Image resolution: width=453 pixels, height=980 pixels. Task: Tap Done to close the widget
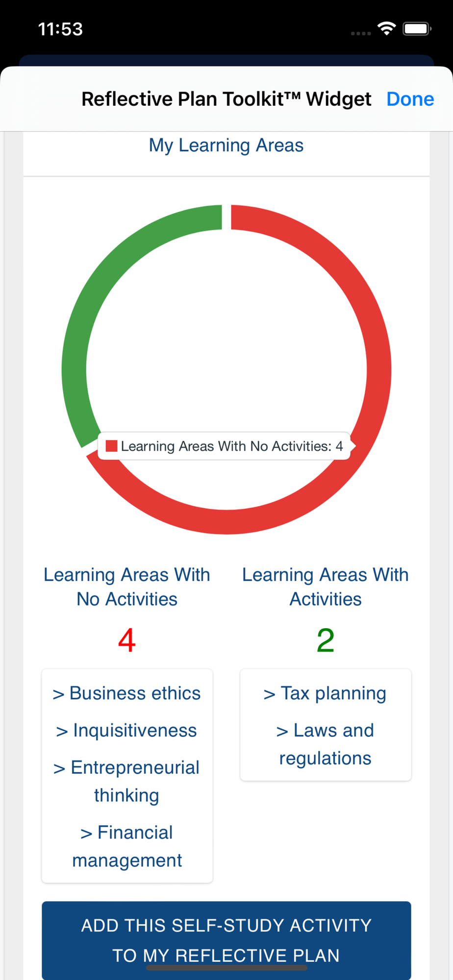point(410,99)
